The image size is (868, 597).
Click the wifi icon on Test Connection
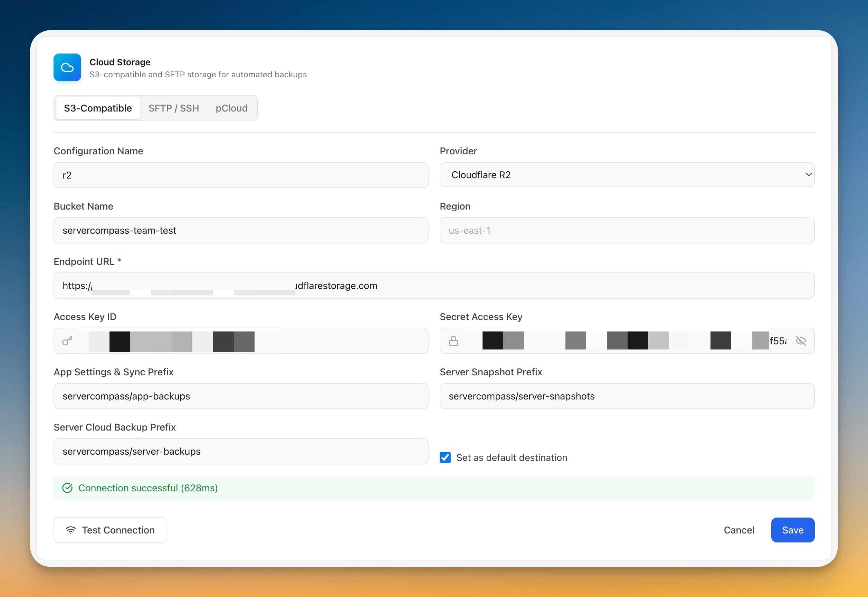pos(71,530)
